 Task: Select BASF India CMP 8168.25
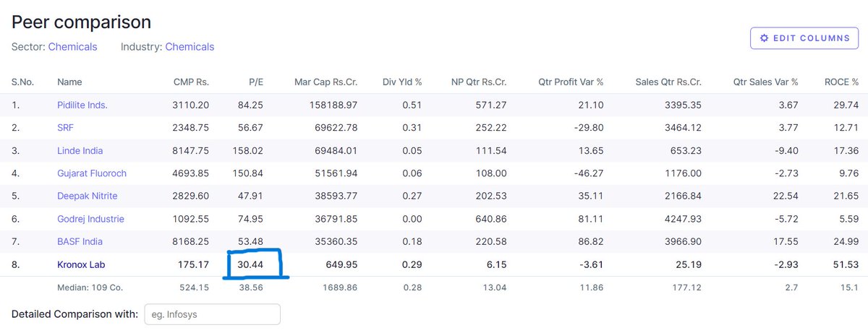pos(190,242)
